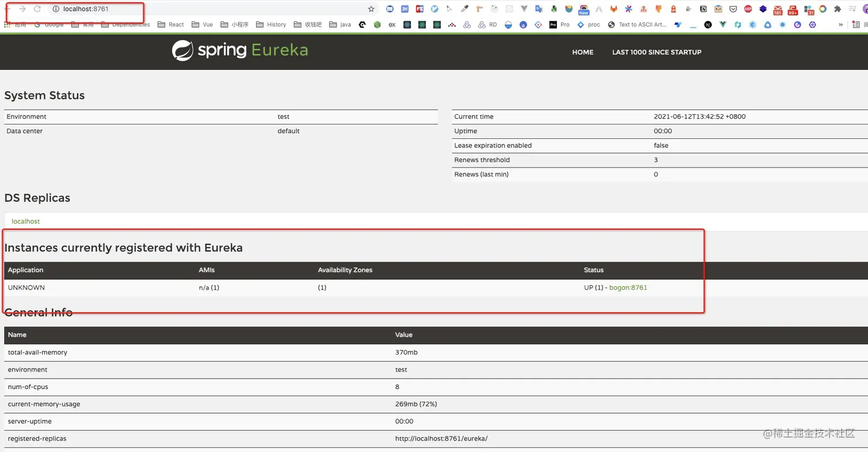Click the Spring Eureka logo
Viewport: 868px width, 452px height.
pos(240,50)
